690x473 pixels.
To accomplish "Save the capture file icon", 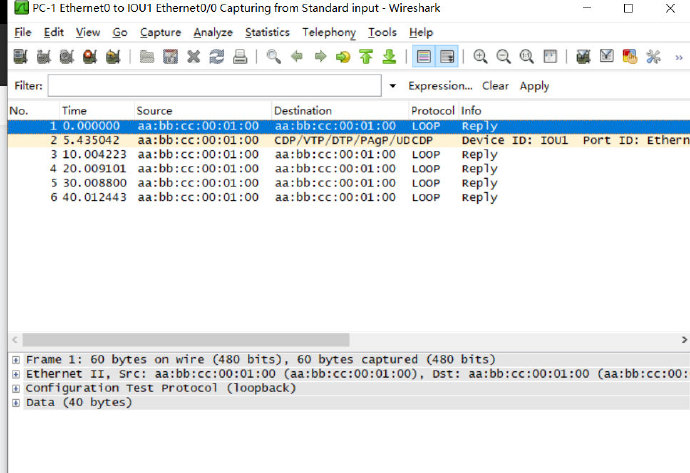I will 170,57.
